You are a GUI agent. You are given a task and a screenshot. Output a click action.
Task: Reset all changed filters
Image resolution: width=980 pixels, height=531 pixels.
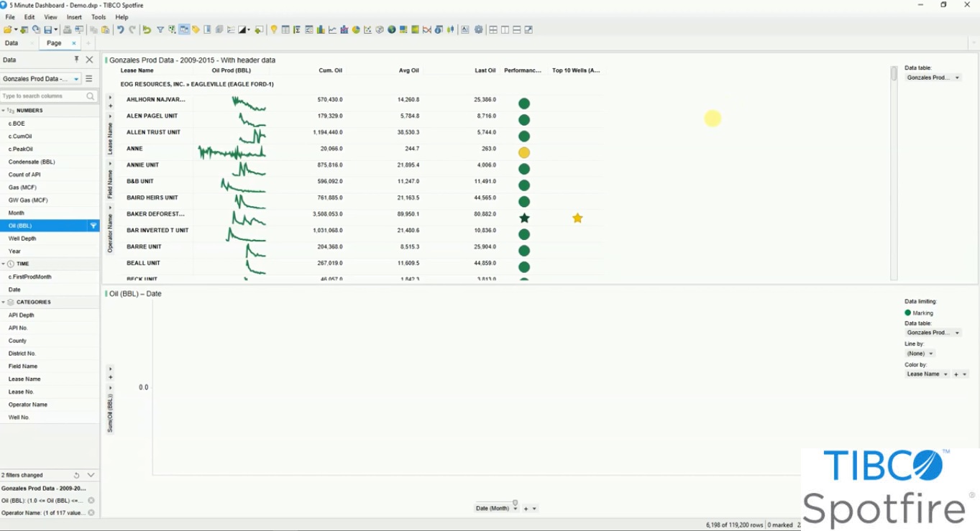pyautogui.click(x=76, y=475)
